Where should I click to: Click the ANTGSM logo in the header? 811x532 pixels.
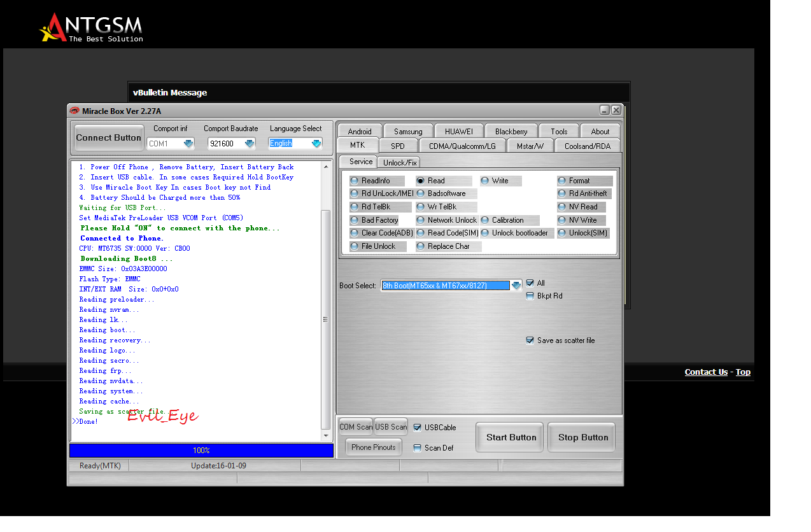tap(91, 28)
